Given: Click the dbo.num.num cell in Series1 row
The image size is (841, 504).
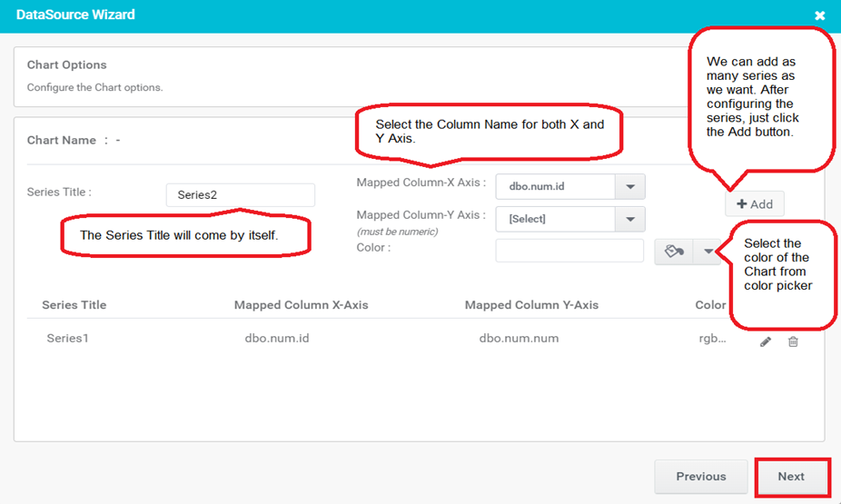Looking at the screenshot, I should tap(519, 339).
